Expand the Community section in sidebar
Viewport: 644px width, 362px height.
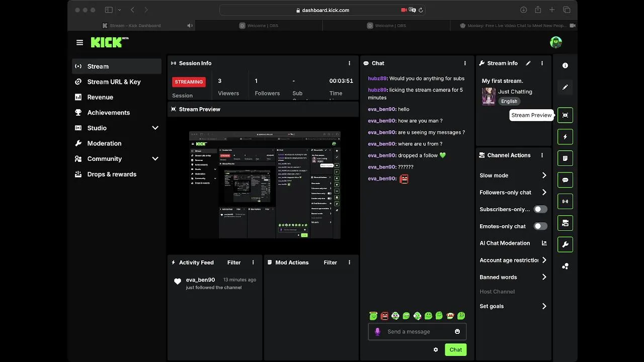click(155, 159)
